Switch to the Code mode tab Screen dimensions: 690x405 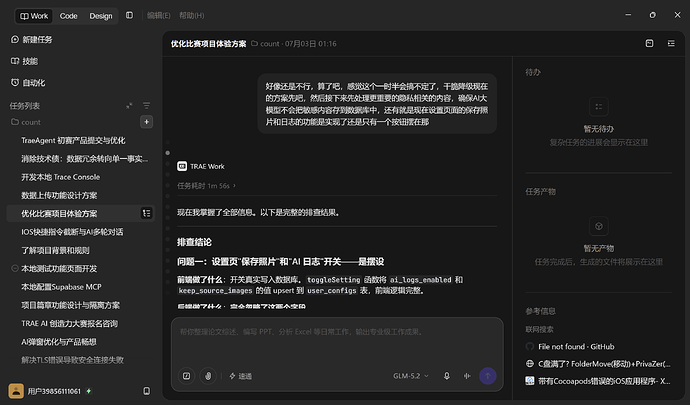68,16
